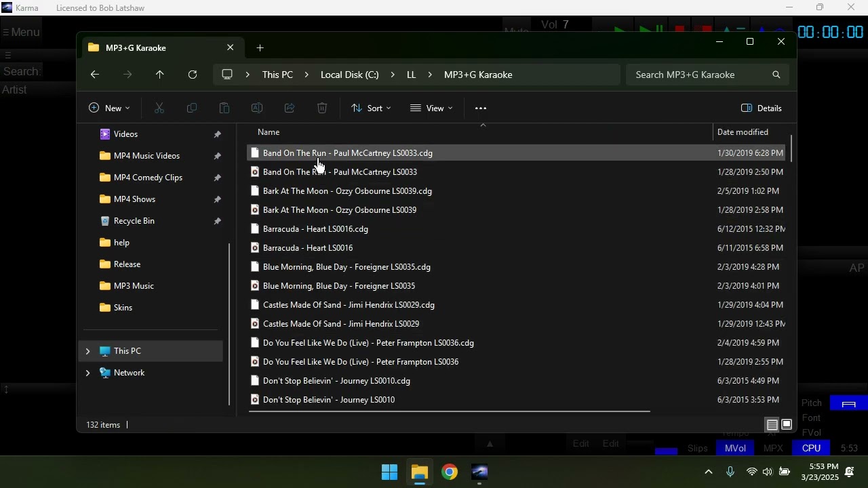Open the View dropdown
This screenshot has height=488, width=868.
click(x=431, y=108)
